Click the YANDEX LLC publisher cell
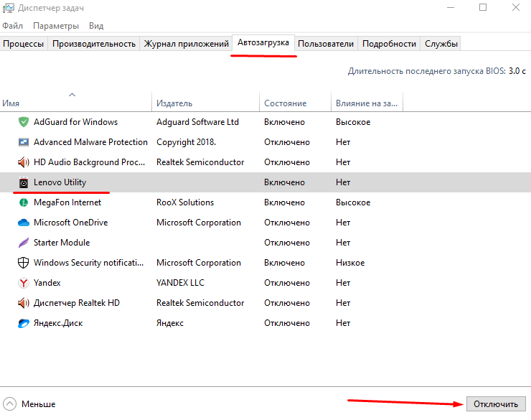 (180, 283)
